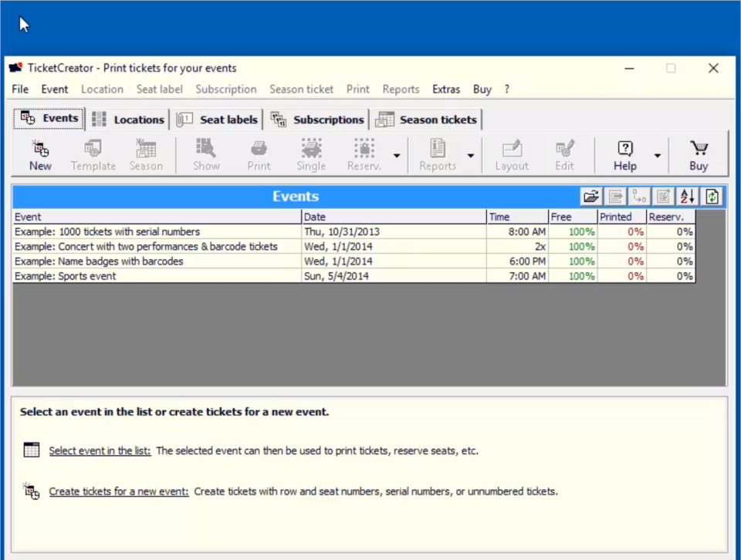
Task: Open the Print menu in menu bar
Action: [357, 89]
